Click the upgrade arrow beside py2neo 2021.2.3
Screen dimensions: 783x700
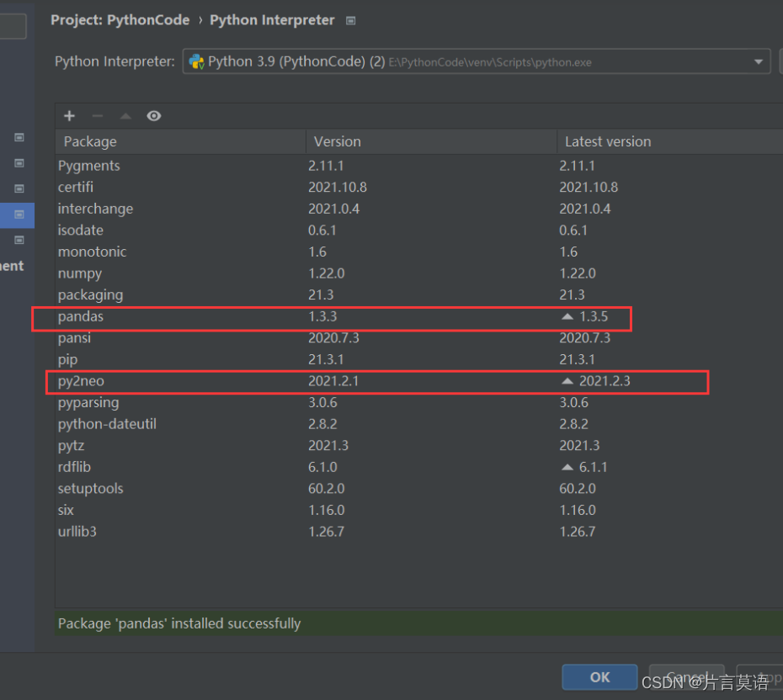pyautogui.click(x=567, y=380)
